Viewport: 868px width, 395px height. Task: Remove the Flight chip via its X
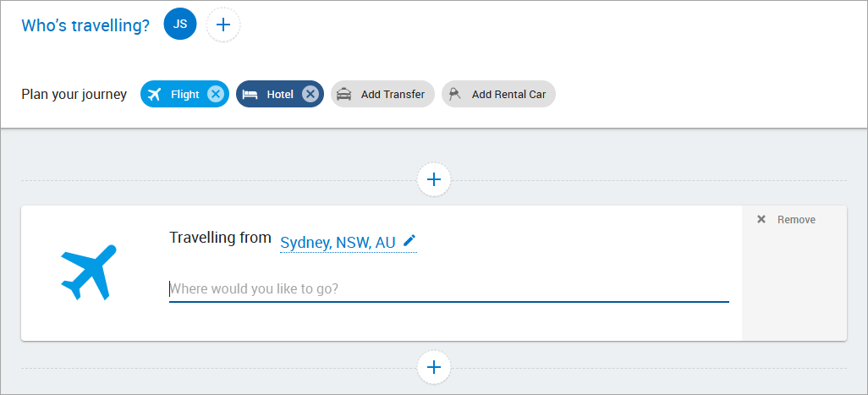(x=216, y=94)
